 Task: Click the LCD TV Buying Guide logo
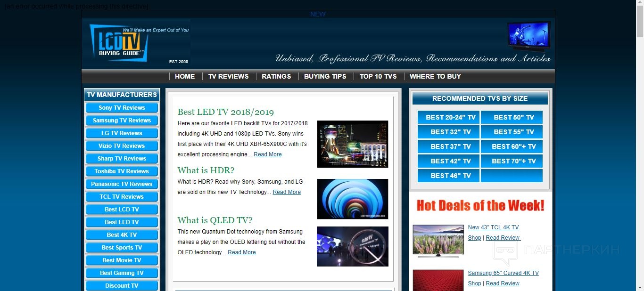tap(119, 43)
